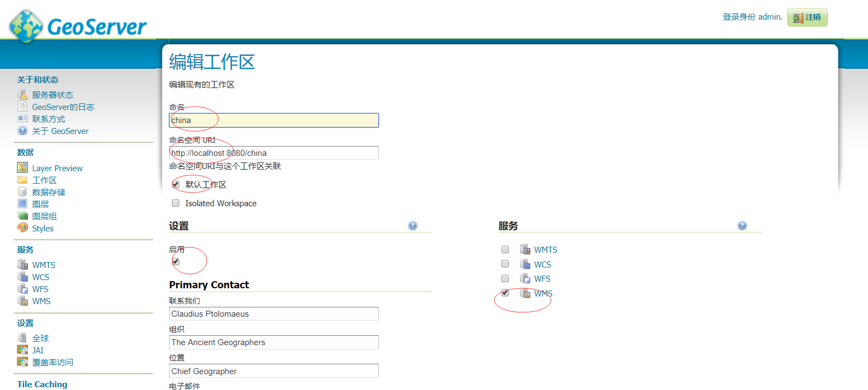Click the contact information card icon
868x390 pixels.
(22, 119)
